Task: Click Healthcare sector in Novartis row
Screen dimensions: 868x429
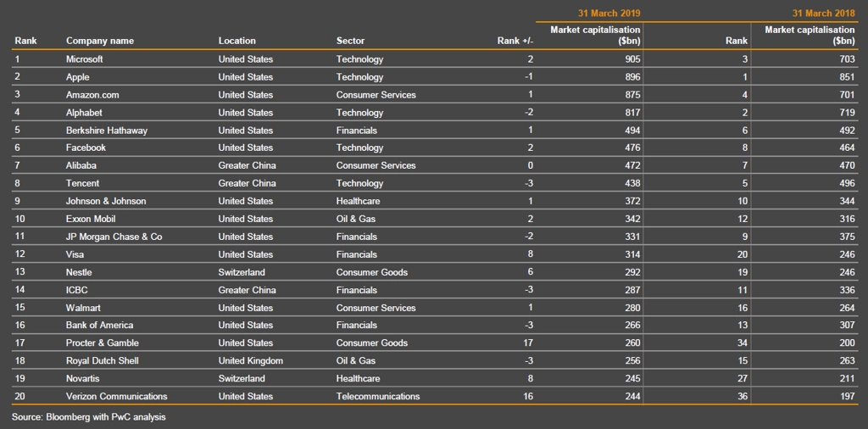Action: [358, 379]
